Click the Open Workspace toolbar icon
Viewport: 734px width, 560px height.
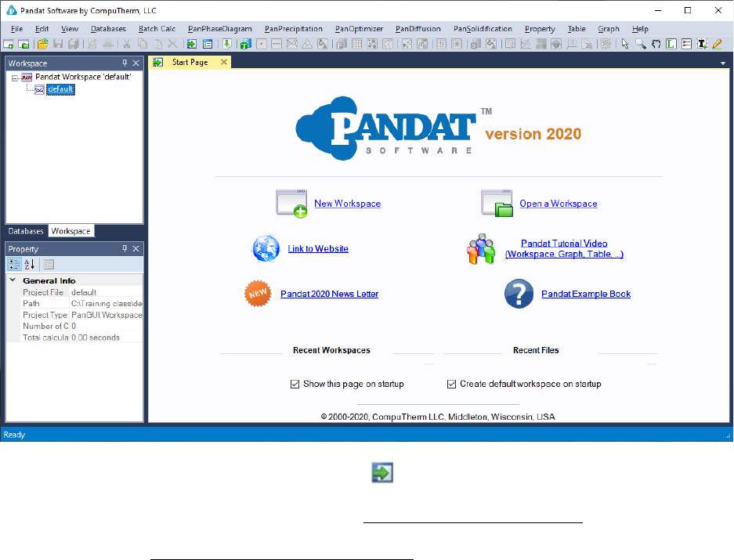(x=24, y=44)
